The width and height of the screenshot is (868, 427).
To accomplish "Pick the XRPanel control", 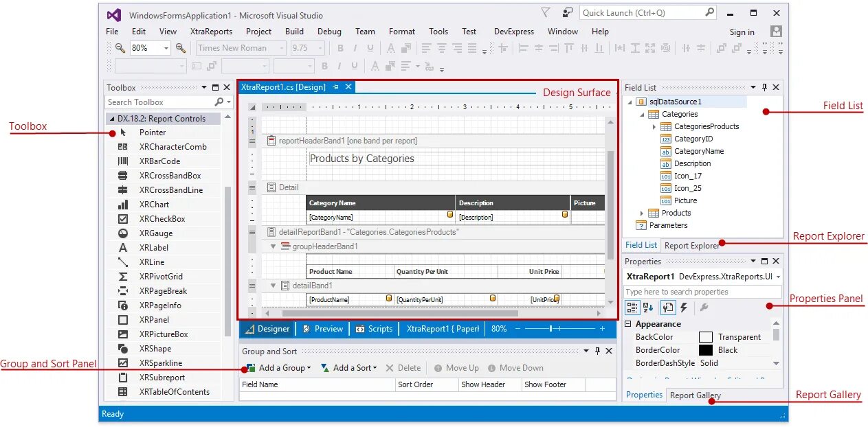I will click(164, 320).
